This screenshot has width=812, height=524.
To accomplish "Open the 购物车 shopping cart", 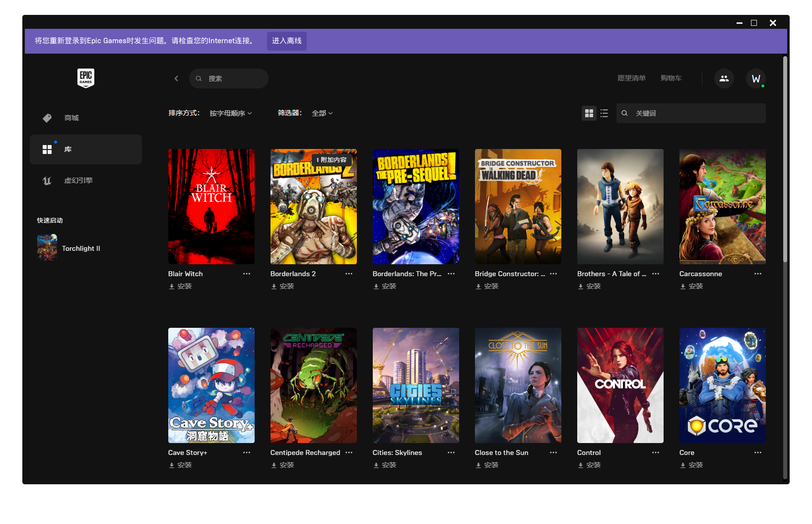I will pyautogui.click(x=671, y=78).
